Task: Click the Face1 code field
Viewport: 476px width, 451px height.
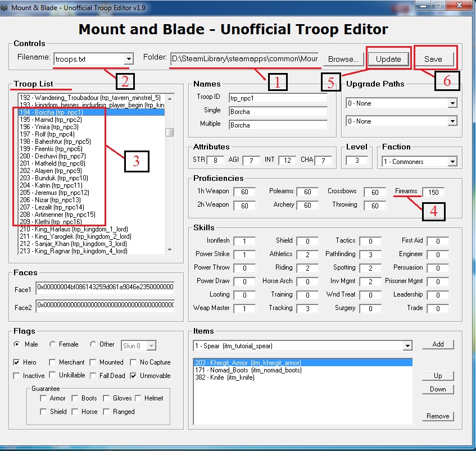Action: 105,287
